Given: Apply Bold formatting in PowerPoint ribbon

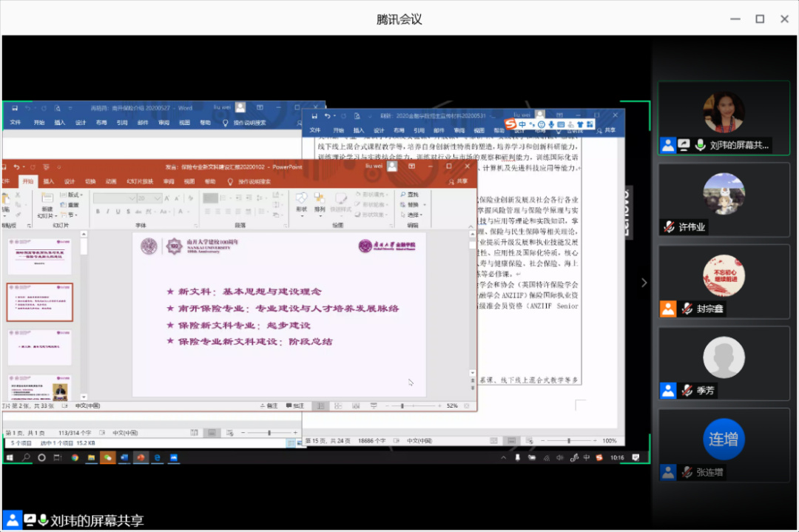Looking at the screenshot, I should pos(98,212).
